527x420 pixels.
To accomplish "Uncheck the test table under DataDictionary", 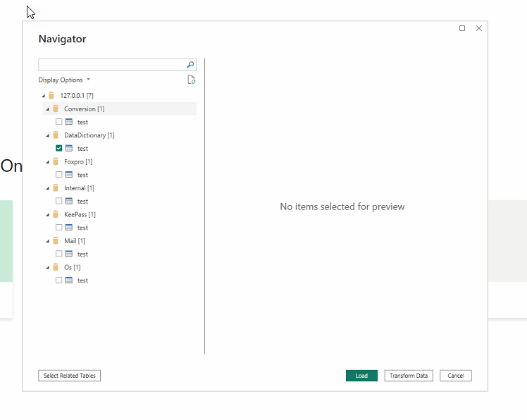I will click(58, 148).
